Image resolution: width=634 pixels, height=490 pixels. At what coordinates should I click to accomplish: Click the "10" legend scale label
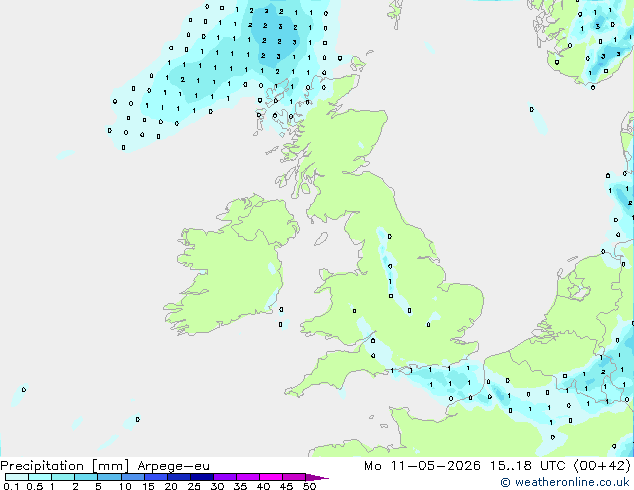(125, 486)
